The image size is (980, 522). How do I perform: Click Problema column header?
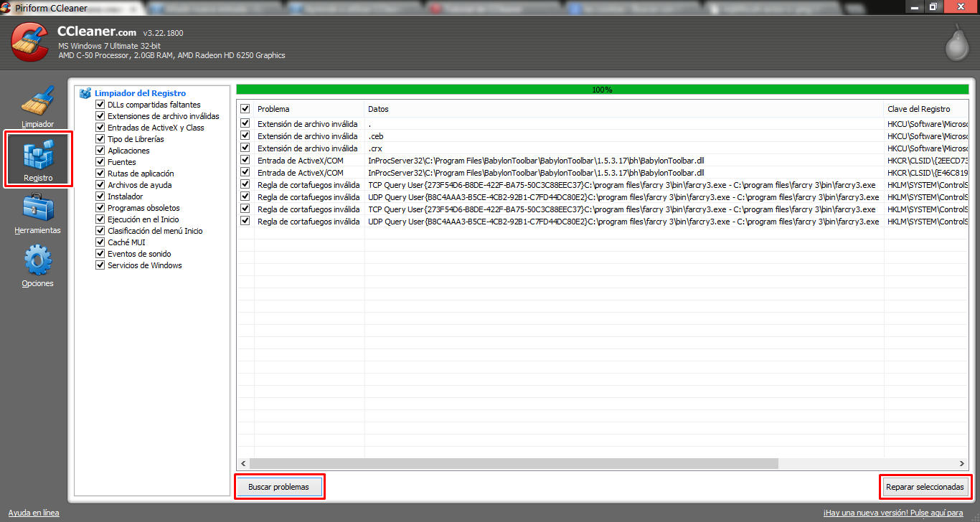click(x=309, y=109)
